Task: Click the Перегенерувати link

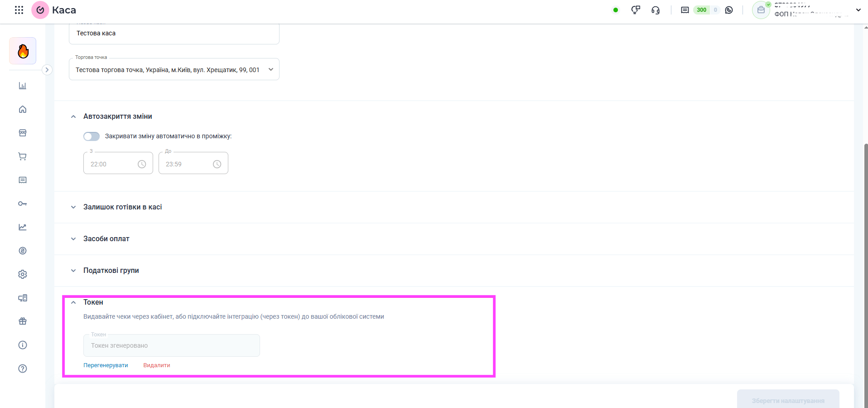Action: coord(106,365)
